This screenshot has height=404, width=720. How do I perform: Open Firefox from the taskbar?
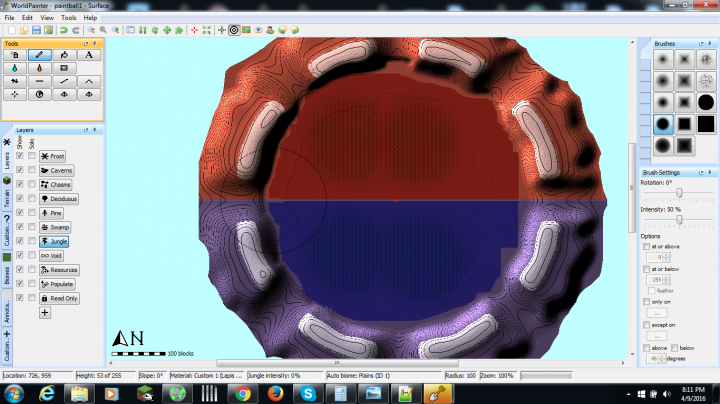click(x=274, y=393)
